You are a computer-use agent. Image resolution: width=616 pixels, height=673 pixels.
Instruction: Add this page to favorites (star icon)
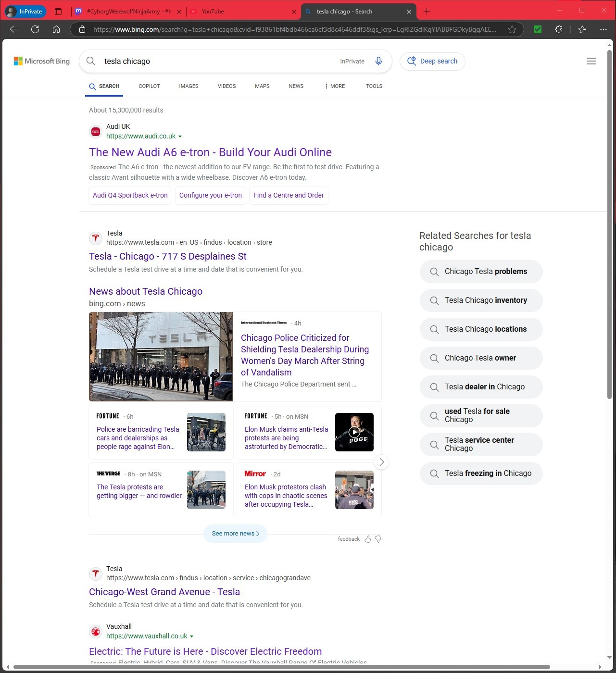click(512, 29)
